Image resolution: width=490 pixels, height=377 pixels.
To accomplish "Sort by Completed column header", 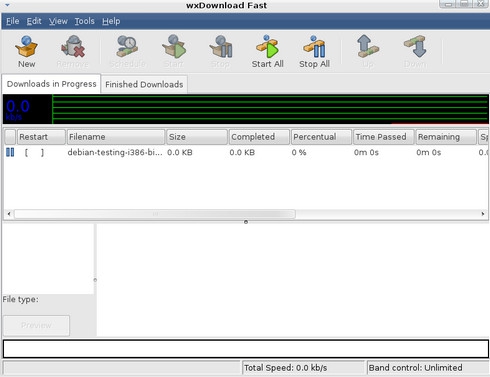I will 259,137.
